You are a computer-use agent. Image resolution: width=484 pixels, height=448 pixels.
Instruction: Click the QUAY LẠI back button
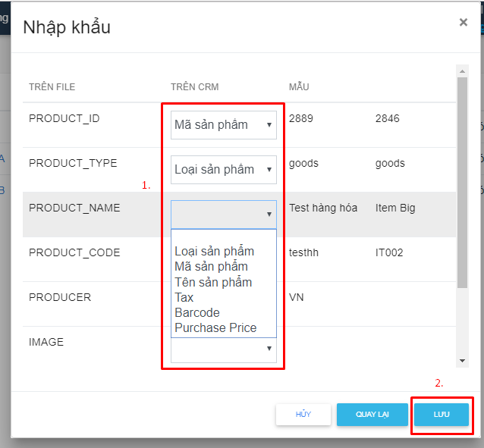(x=372, y=415)
